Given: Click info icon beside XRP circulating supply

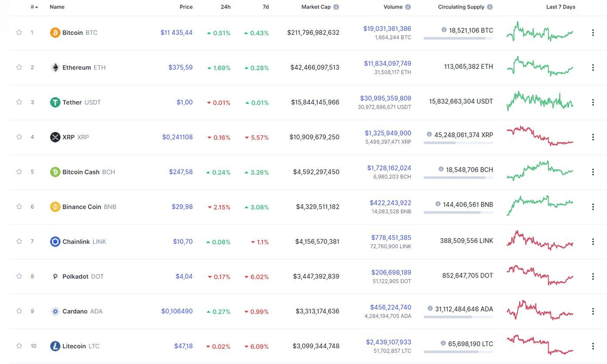Looking at the screenshot, I should [429, 135].
